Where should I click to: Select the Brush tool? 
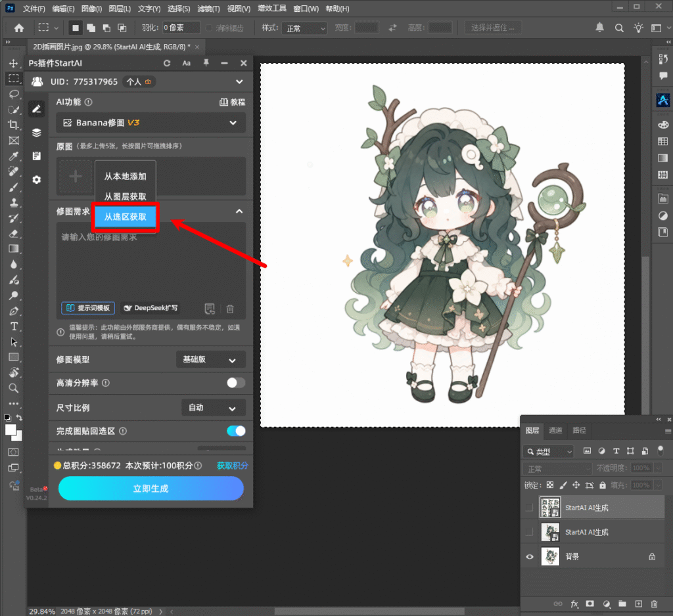14,187
